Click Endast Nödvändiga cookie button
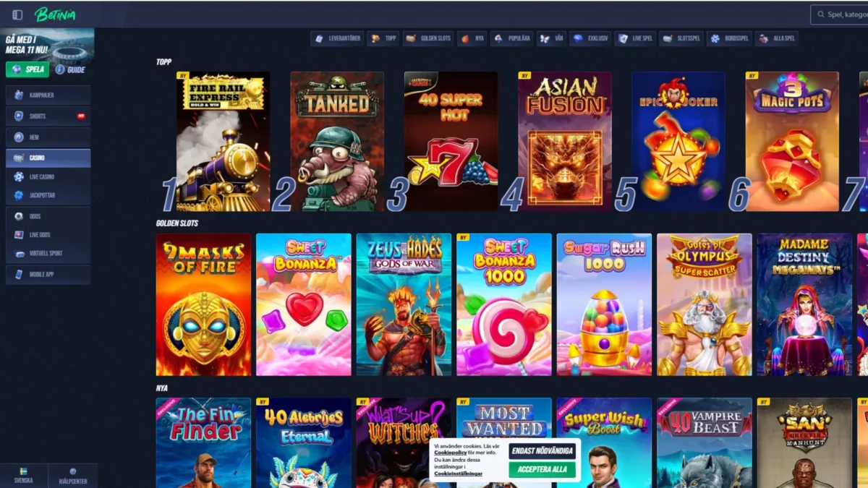 click(542, 451)
